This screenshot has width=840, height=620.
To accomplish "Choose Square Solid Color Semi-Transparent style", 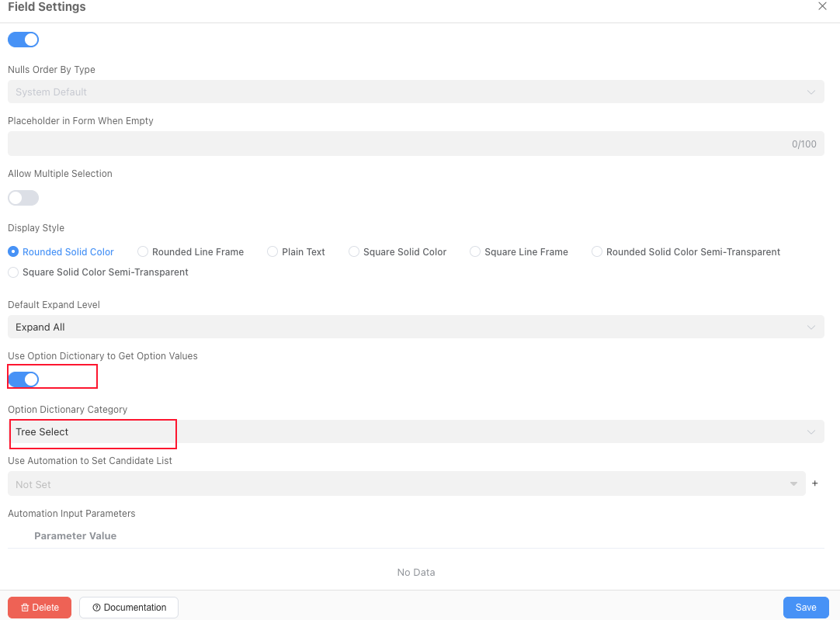I will tap(13, 272).
